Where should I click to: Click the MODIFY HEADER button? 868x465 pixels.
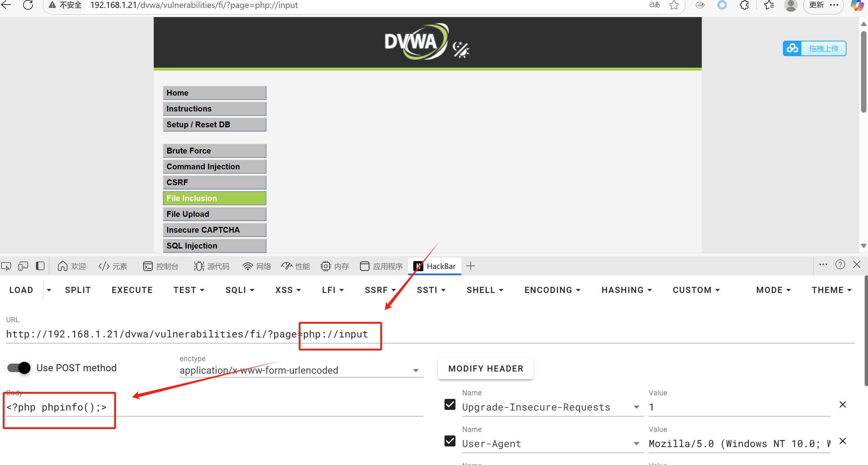pos(485,368)
